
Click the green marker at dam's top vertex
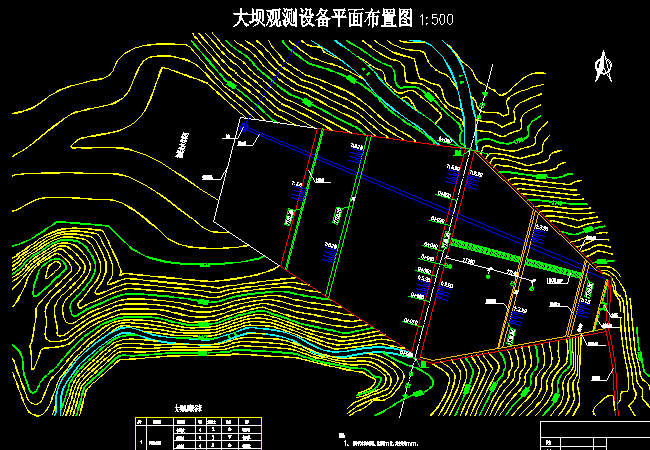pyautogui.click(x=473, y=151)
